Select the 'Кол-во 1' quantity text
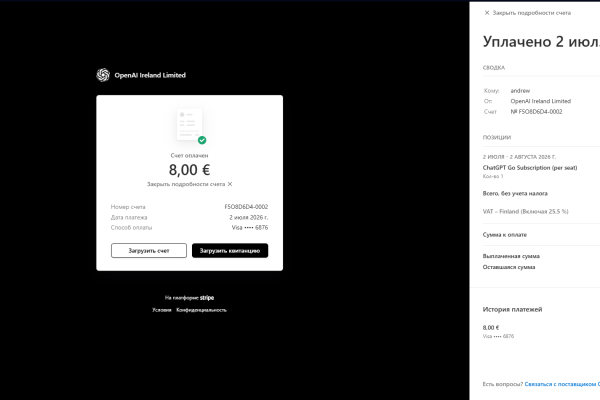600x400 pixels. (493, 176)
